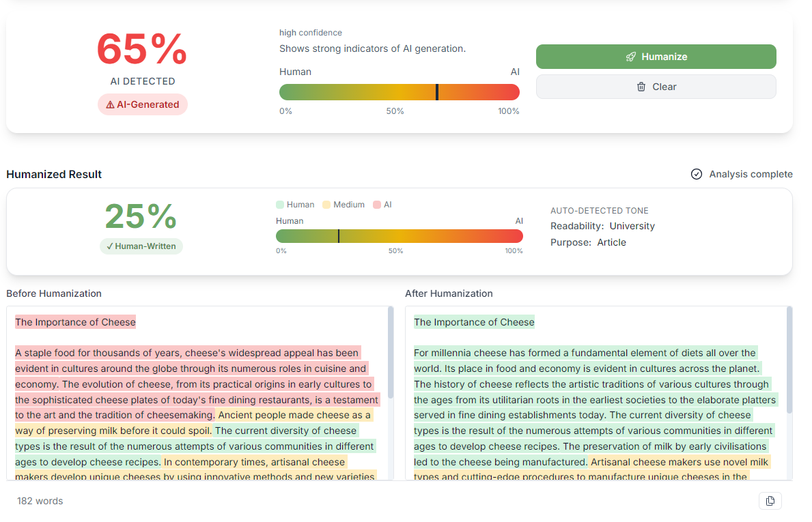The height and width of the screenshot is (522, 812).
Task: Click the After Humanization panel scrollbar
Action: 789,360
